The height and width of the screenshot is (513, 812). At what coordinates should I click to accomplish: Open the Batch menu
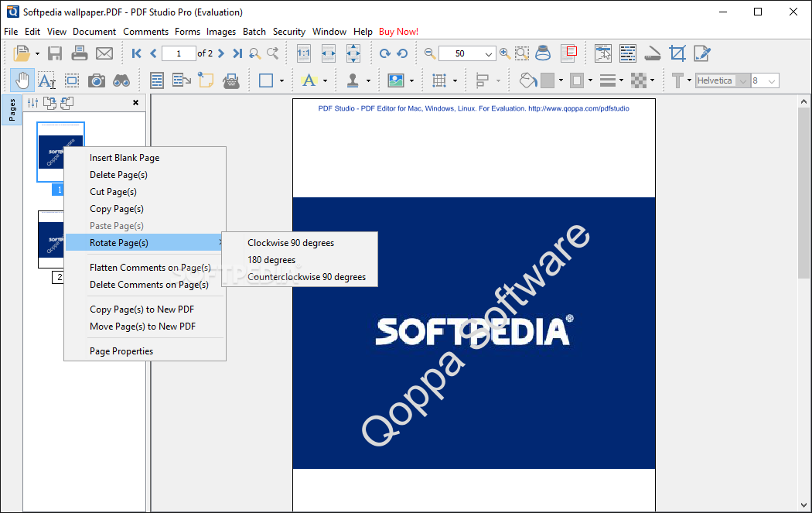pos(254,32)
